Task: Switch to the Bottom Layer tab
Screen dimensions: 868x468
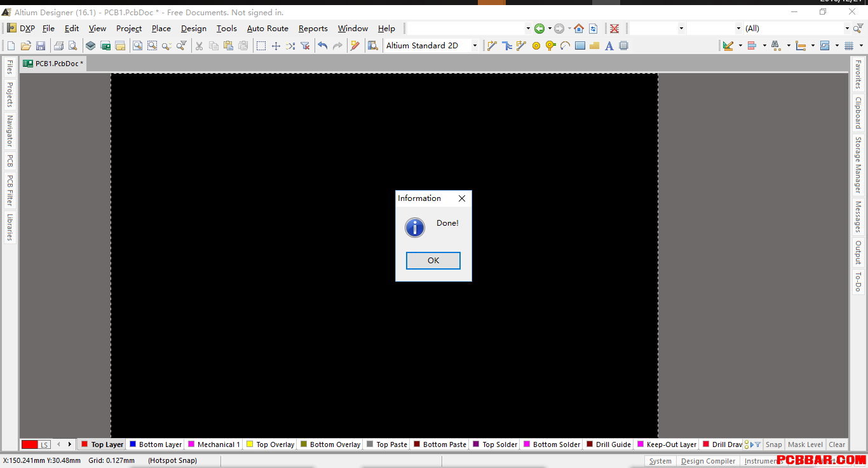Action: [156, 444]
